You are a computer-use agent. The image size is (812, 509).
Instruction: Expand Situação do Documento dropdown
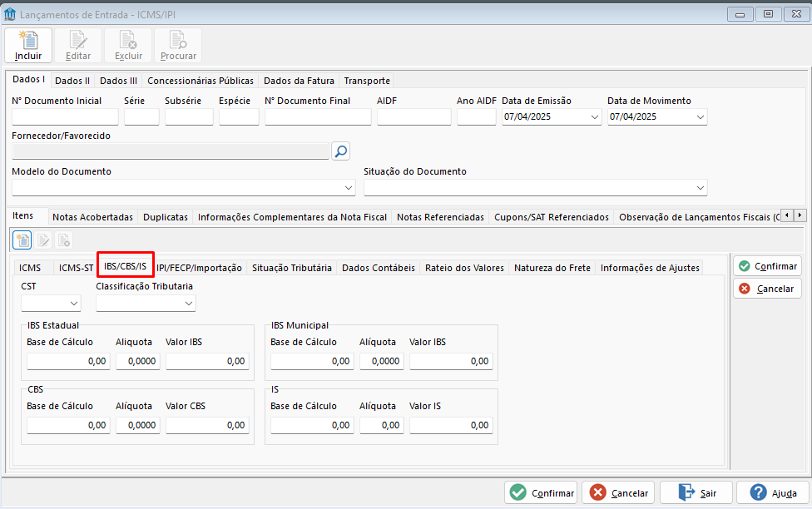click(701, 188)
